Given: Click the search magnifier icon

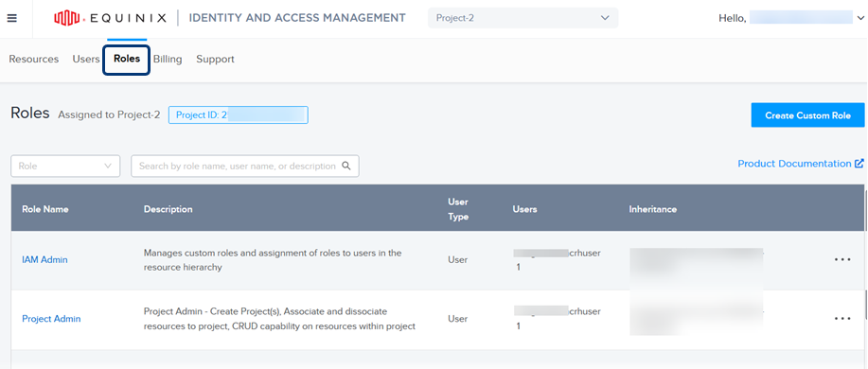Looking at the screenshot, I should coord(346,166).
